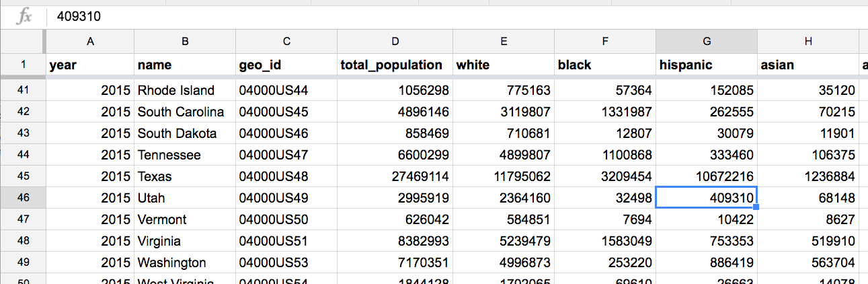Select white population cell 11795062
This screenshot has width=868, height=284.
504,176
